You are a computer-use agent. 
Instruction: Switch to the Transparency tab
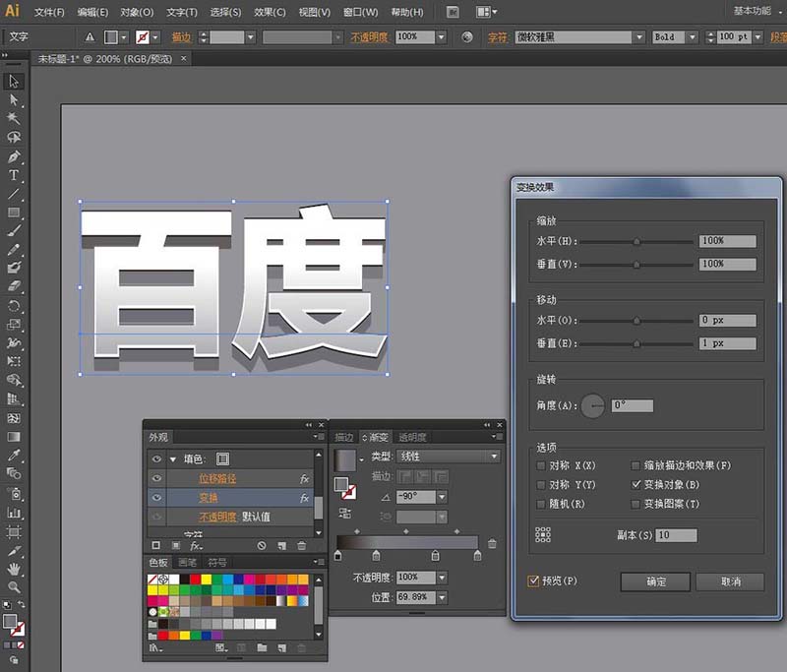pyautogui.click(x=412, y=438)
